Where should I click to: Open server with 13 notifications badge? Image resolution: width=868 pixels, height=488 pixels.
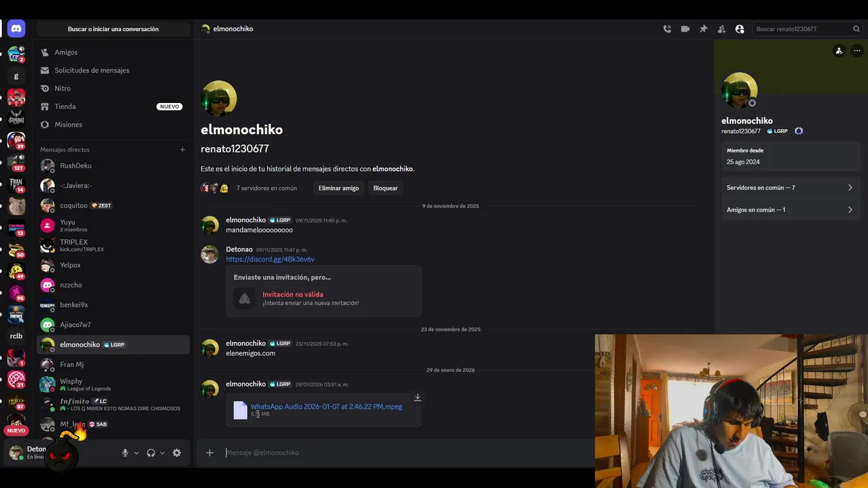click(16, 228)
